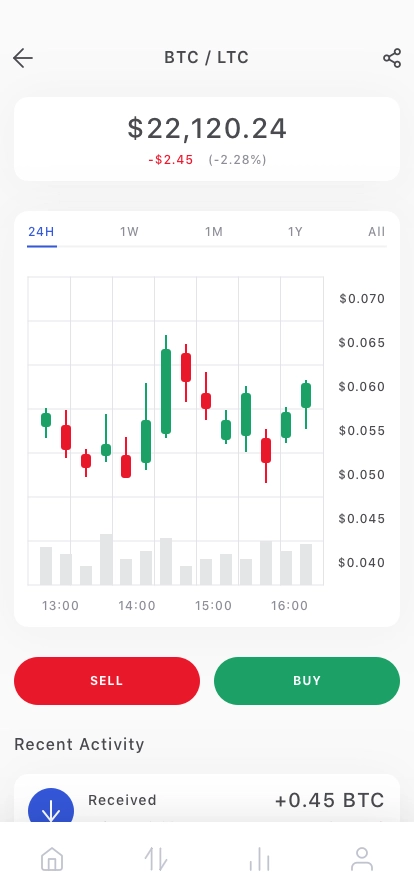Tap the green BUY button

click(307, 681)
